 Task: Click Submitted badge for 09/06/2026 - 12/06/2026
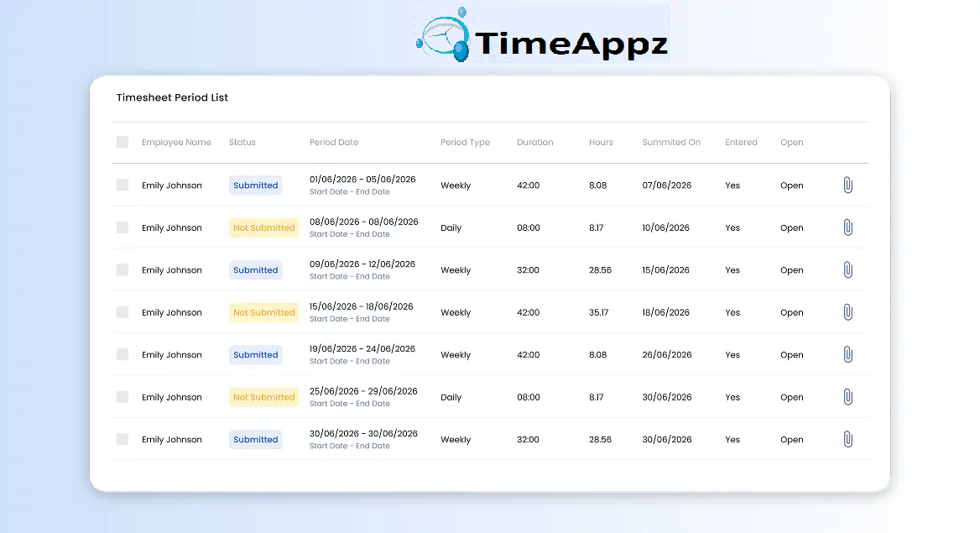[x=256, y=269]
